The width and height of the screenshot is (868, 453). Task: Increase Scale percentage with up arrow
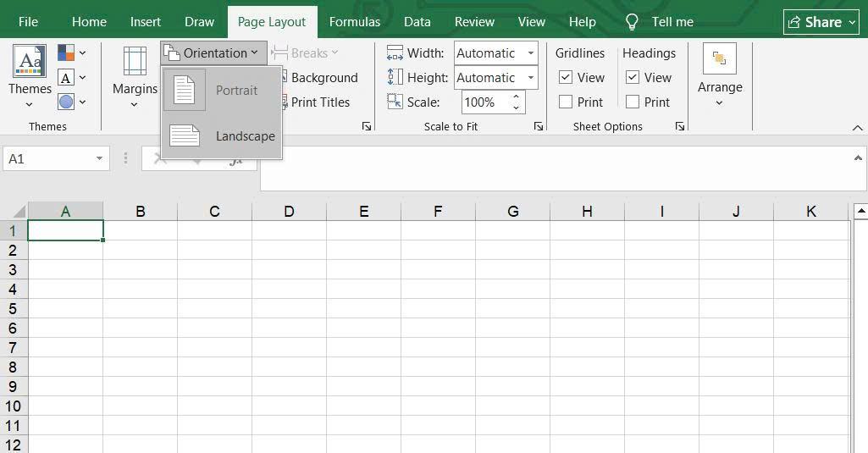(516, 97)
